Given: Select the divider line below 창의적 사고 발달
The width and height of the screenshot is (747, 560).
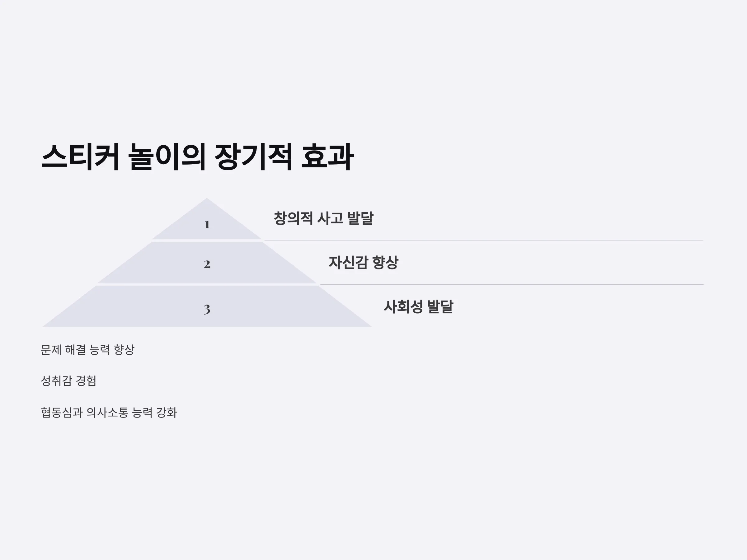Looking at the screenshot, I should (484, 240).
